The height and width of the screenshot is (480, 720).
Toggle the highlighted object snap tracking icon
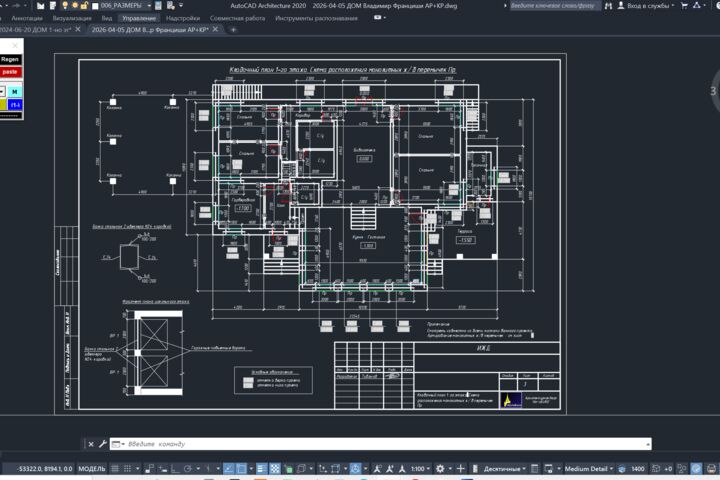(228, 469)
